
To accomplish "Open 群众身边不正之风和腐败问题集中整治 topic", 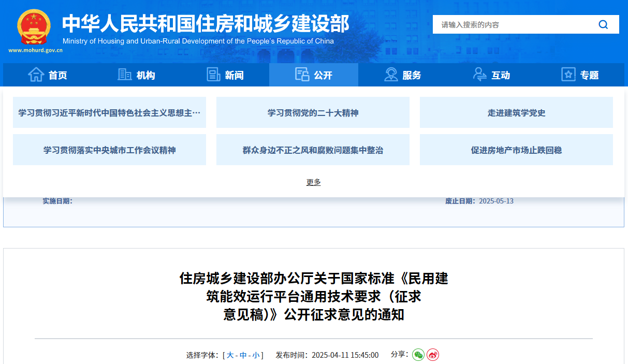I will click(x=313, y=150).
